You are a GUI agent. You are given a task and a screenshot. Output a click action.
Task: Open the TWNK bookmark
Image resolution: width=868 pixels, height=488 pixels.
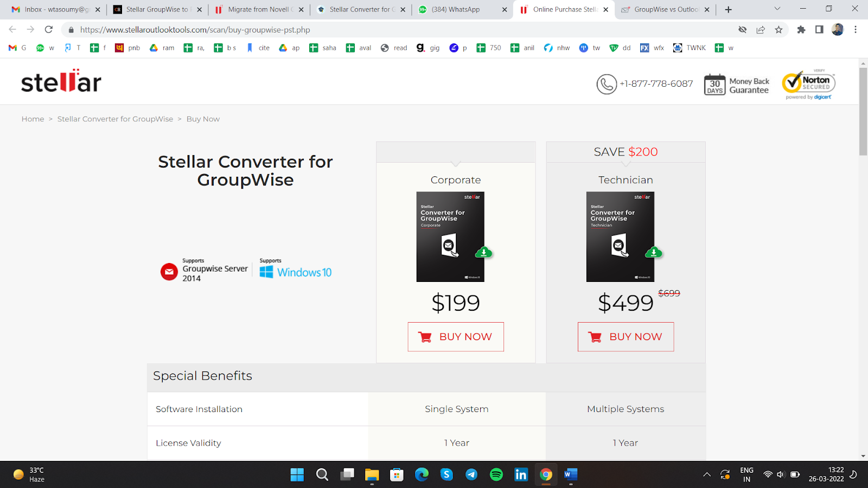click(690, 48)
